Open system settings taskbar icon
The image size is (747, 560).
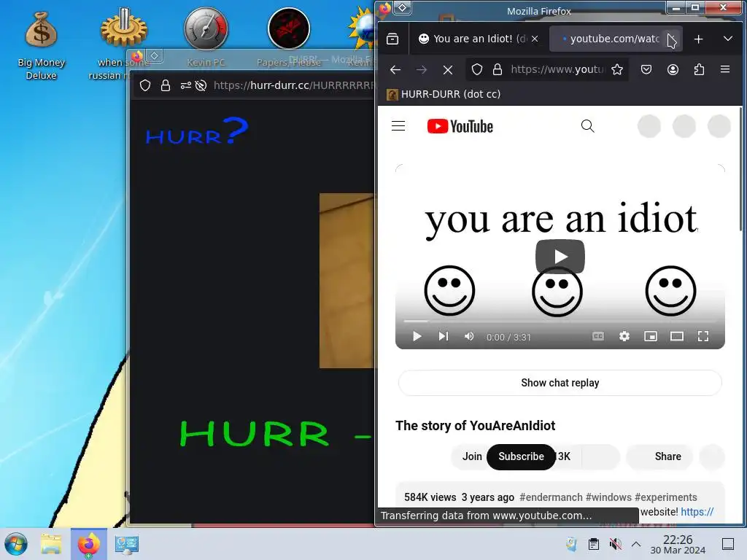[127, 544]
